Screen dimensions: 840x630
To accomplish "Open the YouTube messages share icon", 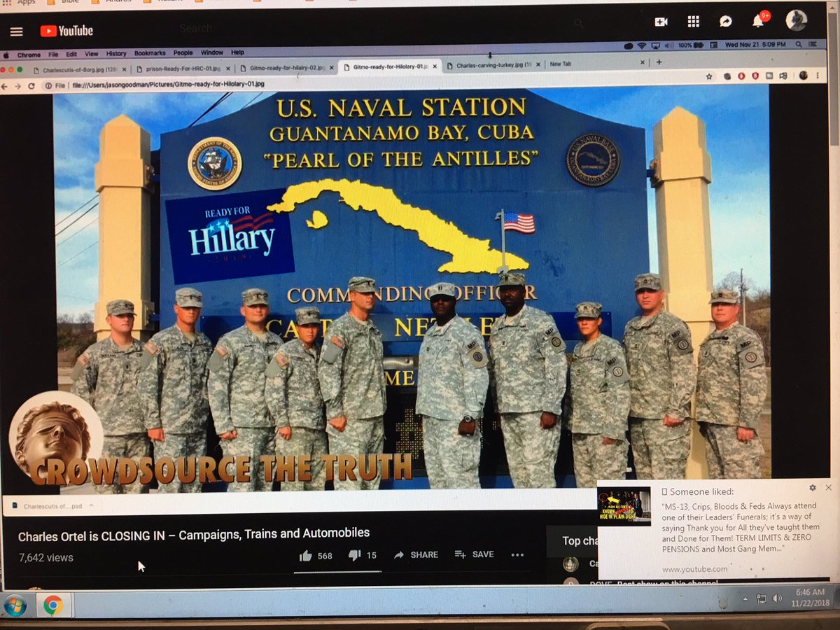I will coord(725,22).
